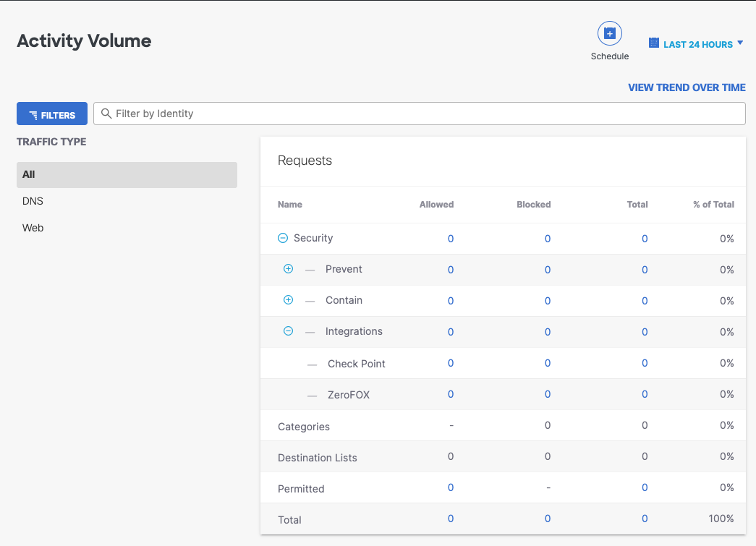Click Security Allowed count
This screenshot has height=546, width=756.
(450, 239)
